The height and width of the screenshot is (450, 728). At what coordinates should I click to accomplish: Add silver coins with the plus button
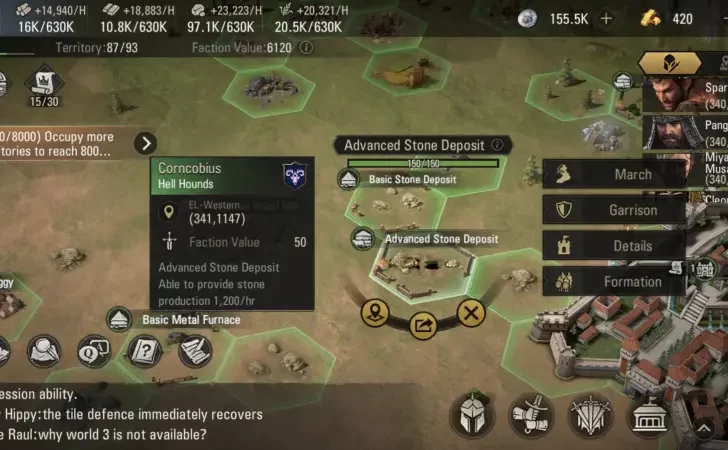click(x=606, y=19)
